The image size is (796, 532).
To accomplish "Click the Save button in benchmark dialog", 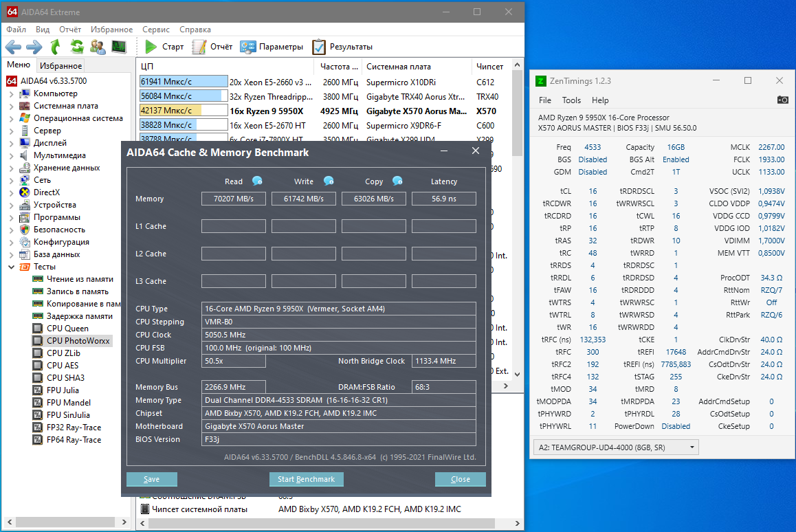I will (152, 479).
